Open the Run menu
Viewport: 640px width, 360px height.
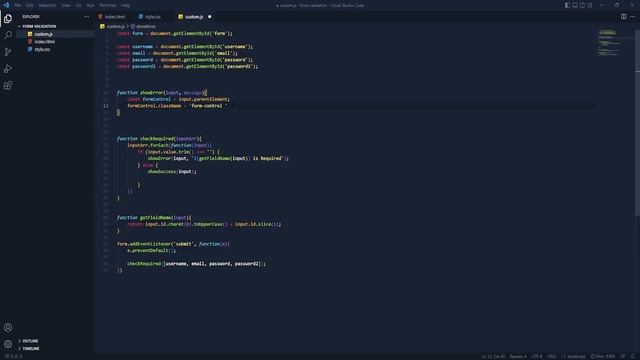tap(90, 5)
